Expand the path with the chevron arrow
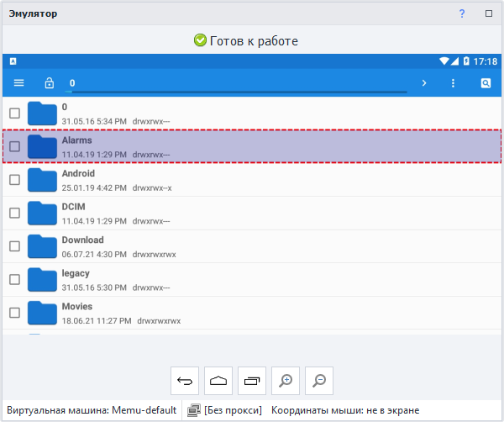 coord(424,83)
